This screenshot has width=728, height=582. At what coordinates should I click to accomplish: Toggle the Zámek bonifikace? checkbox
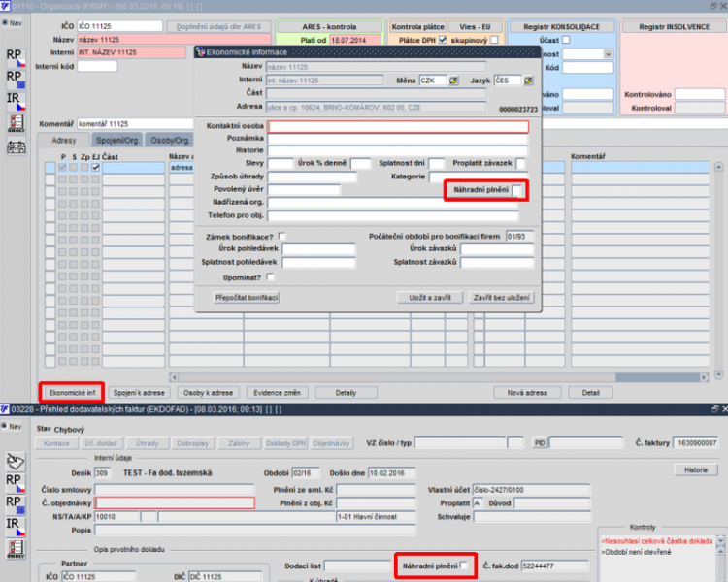point(281,237)
